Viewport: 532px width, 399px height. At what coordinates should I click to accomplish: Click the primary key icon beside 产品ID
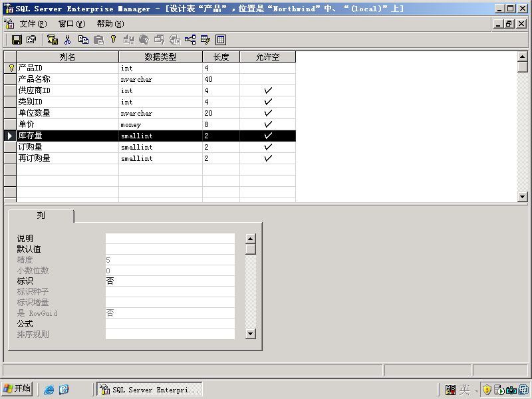tap(11, 68)
